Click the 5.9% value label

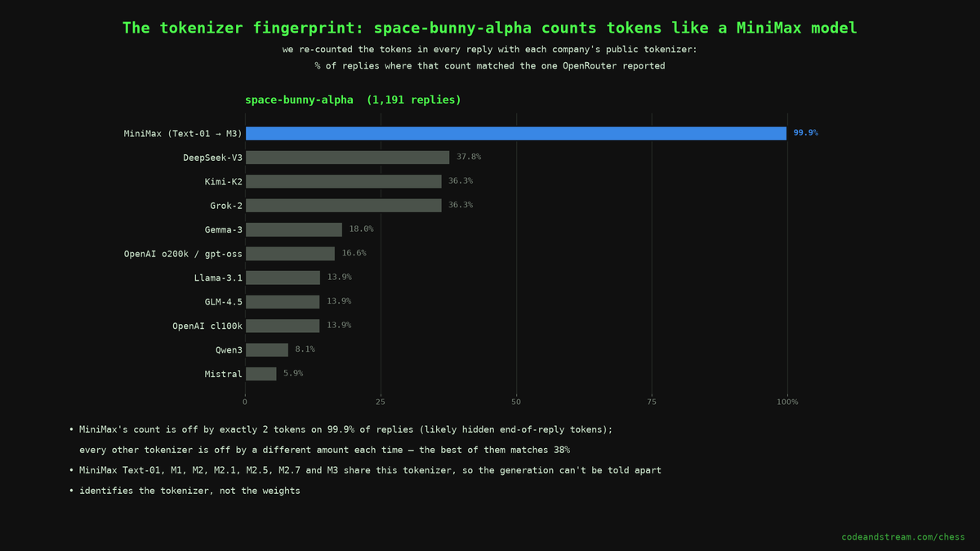[x=293, y=373]
